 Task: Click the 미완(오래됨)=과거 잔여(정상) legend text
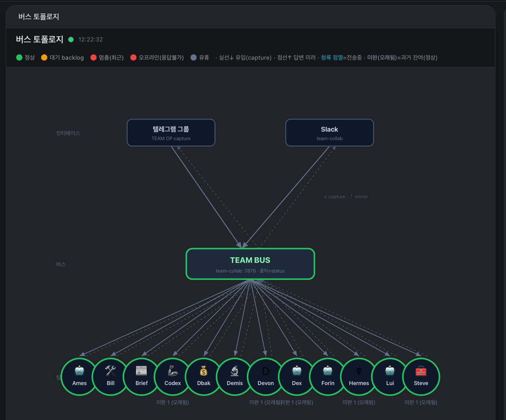point(402,58)
